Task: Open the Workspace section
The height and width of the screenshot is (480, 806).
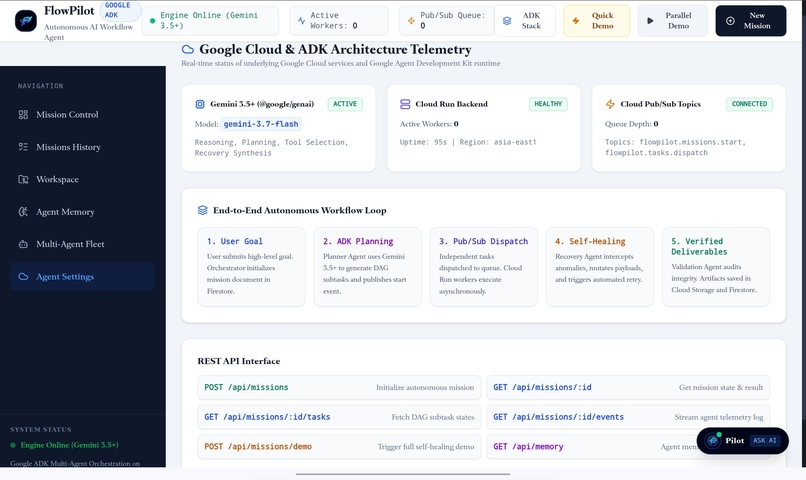Action: (x=82, y=179)
